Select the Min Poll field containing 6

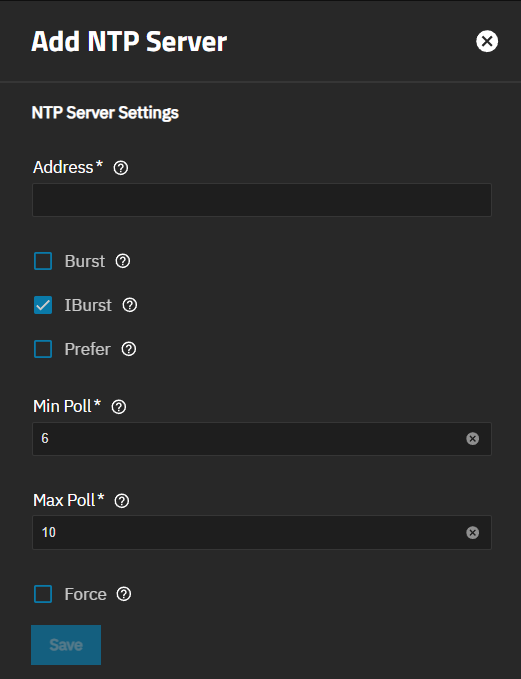tap(262, 439)
